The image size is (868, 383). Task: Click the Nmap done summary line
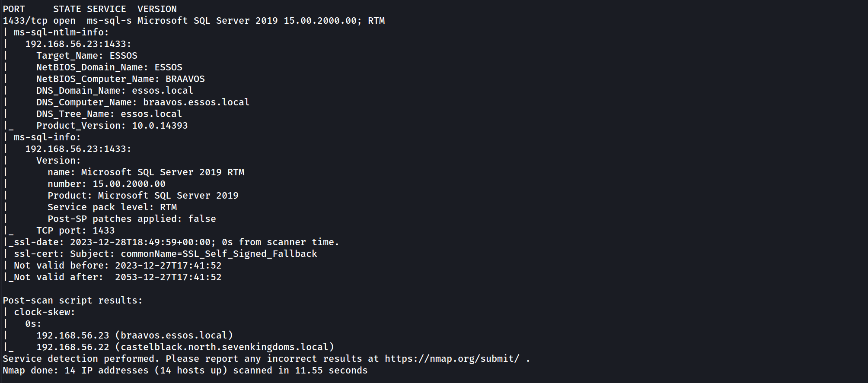(x=185, y=370)
